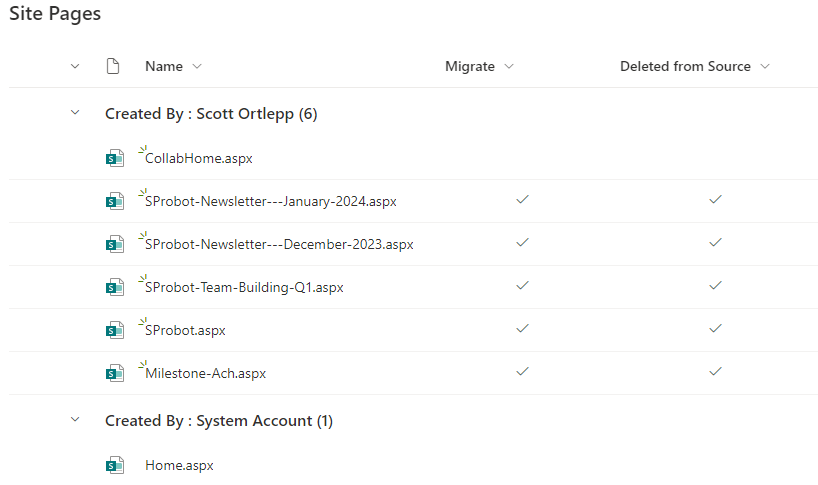Click the page icon next to SProbot-Newsletter---January-2024.aspx

click(115, 201)
